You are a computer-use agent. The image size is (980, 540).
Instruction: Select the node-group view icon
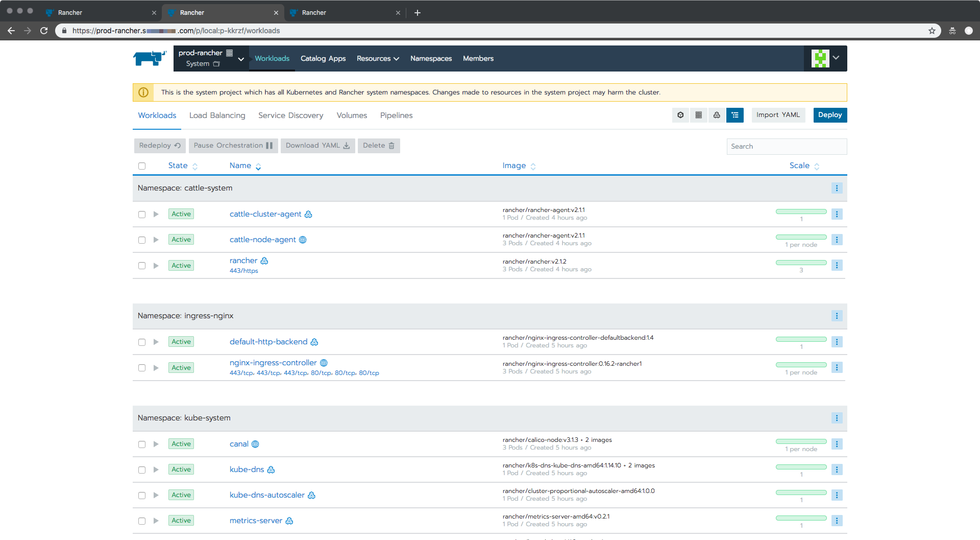point(717,115)
